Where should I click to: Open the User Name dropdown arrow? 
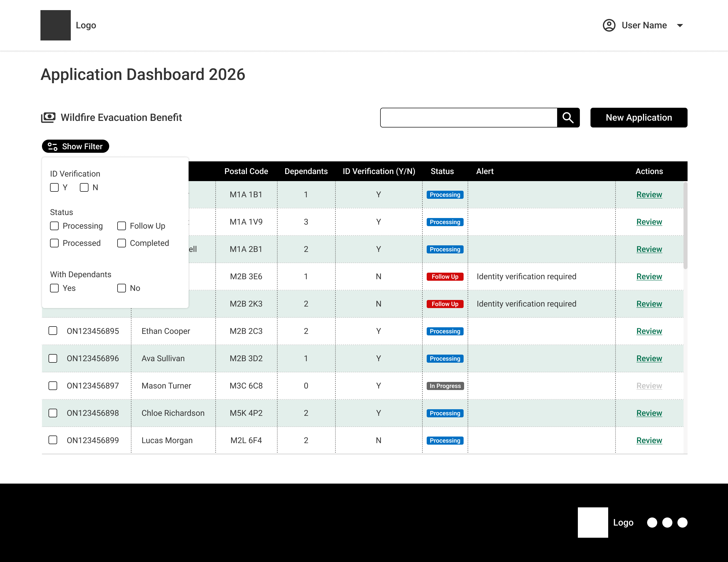click(x=680, y=26)
